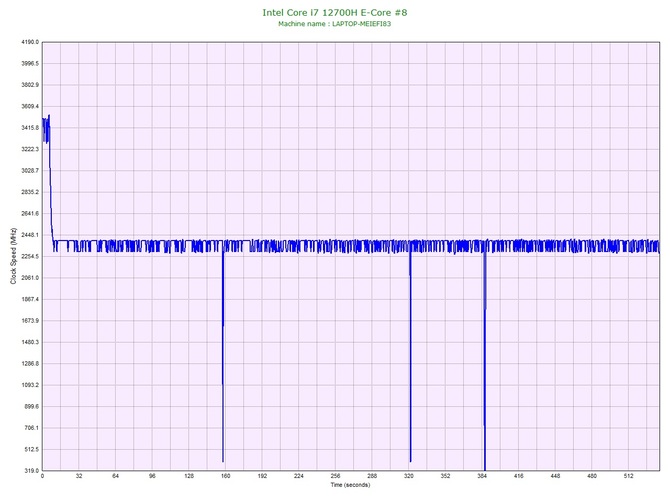Click the initial high clock peak near 3500 MHz
The height and width of the screenshot is (502, 670).
46,128
